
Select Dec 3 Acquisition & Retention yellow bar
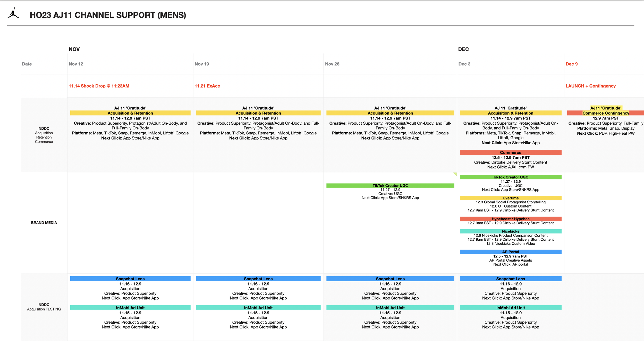pyautogui.click(x=511, y=113)
